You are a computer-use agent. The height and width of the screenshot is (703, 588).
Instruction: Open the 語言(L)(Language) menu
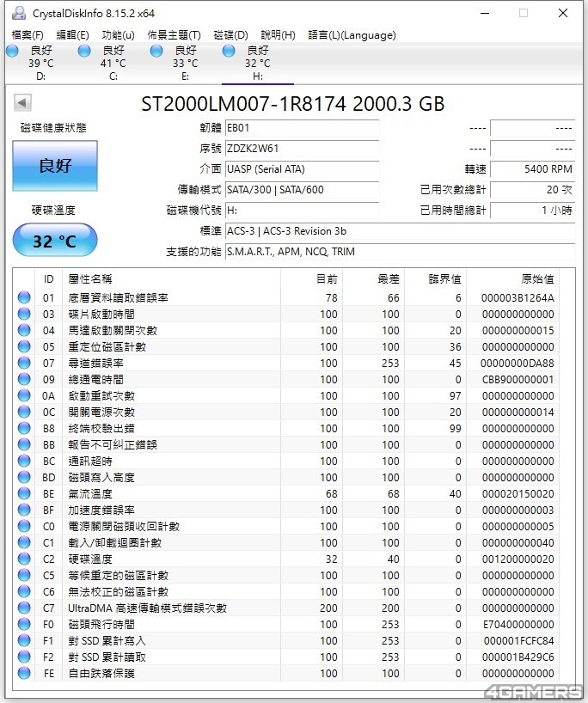(x=352, y=35)
